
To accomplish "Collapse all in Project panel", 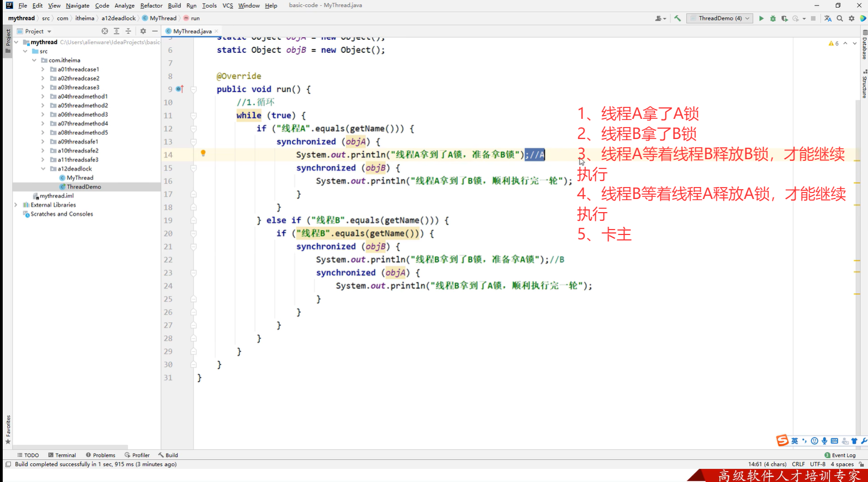I will tap(129, 32).
